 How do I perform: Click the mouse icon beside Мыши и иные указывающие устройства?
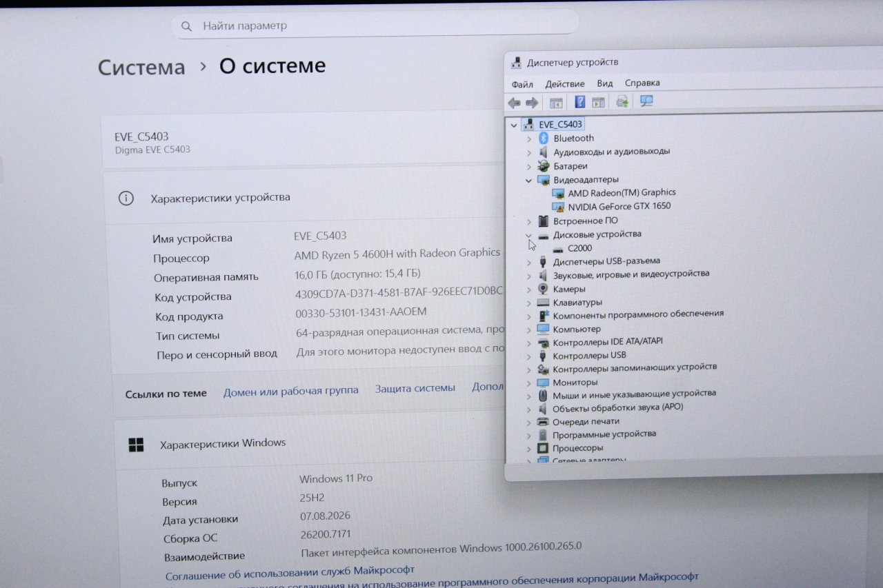click(x=542, y=396)
